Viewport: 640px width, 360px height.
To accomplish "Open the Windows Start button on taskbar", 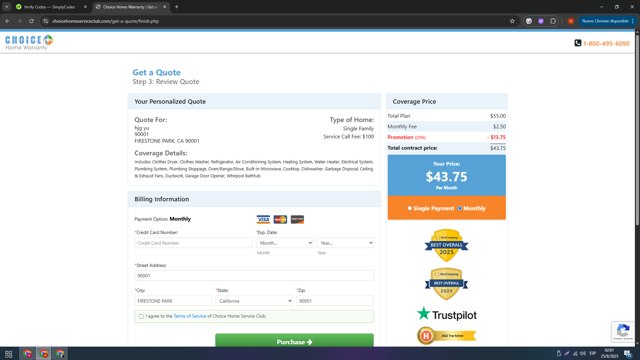I will coord(9,354).
